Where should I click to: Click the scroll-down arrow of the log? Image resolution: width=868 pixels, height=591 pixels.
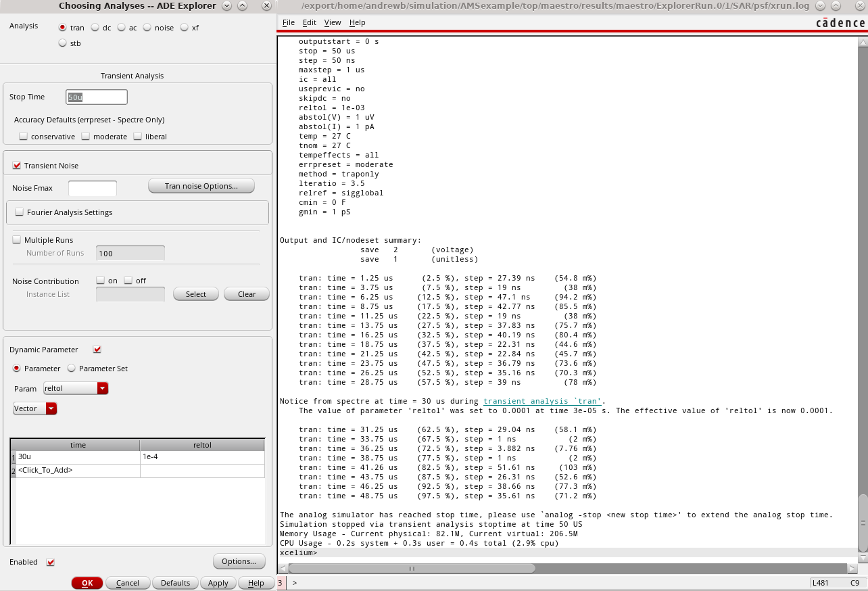click(x=863, y=557)
